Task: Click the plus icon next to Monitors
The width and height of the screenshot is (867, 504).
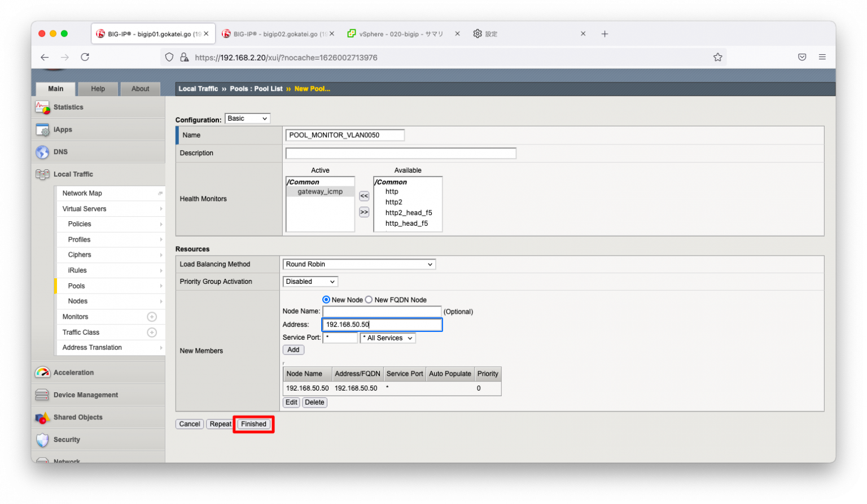Action: (151, 317)
